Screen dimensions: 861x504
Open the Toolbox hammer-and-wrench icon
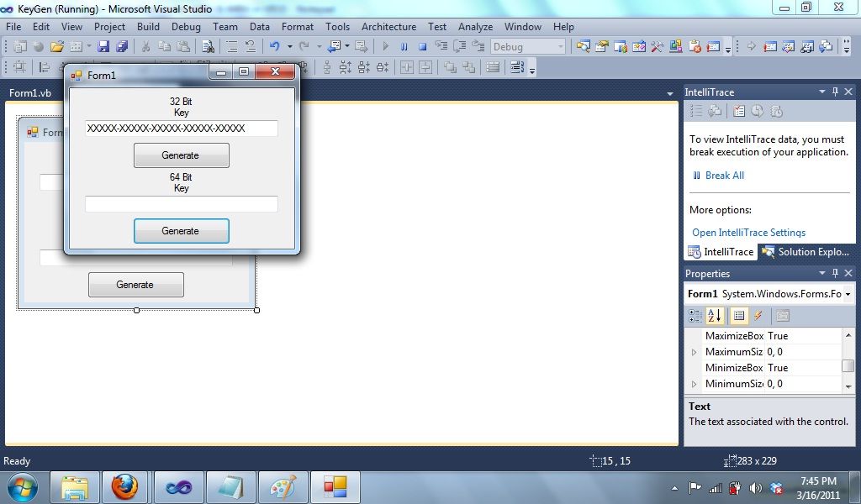pyautogui.click(x=658, y=47)
